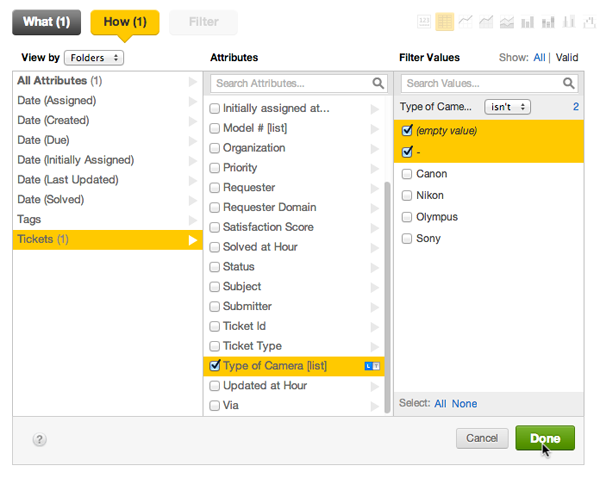
Task: Click the help question mark icon
Action: [x=40, y=439]
